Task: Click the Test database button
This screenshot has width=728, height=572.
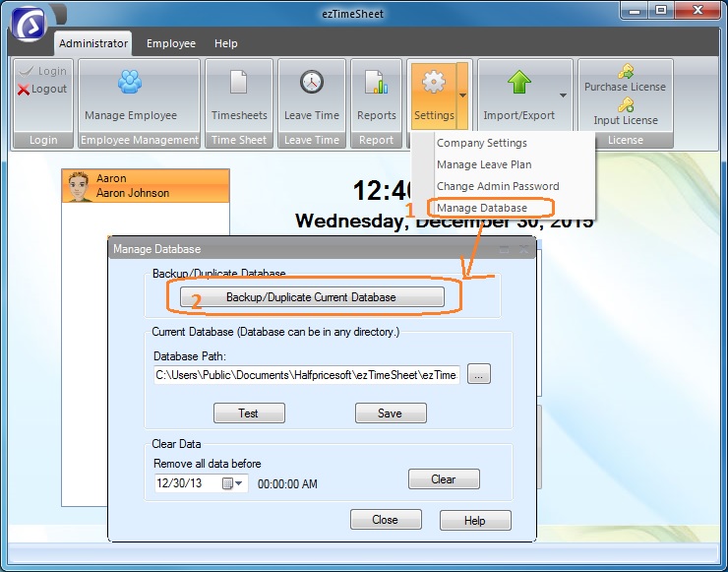Action: coord(249,413)
